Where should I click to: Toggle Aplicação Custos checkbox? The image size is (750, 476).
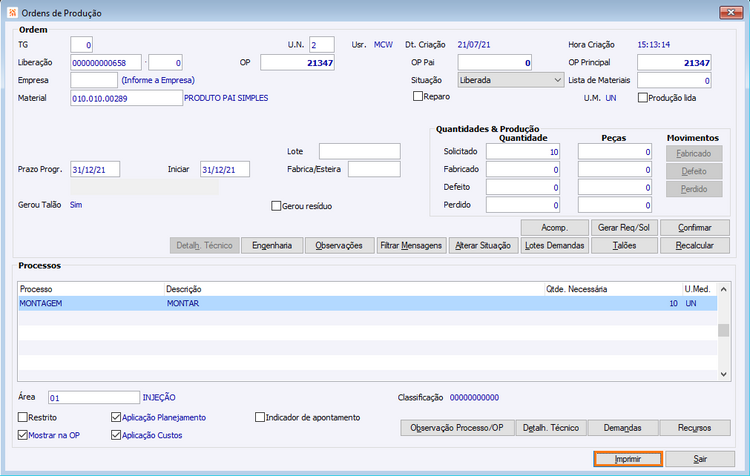(116, 435)
